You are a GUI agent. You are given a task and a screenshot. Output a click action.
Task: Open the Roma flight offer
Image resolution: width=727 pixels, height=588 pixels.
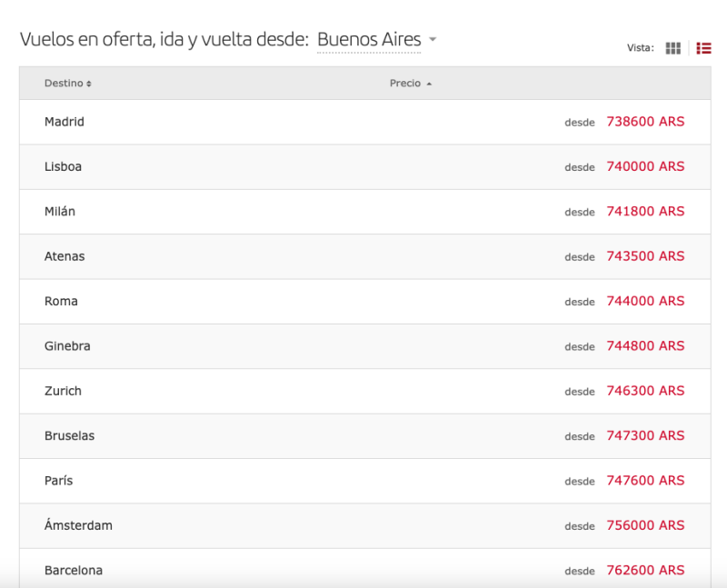[61, 301]
